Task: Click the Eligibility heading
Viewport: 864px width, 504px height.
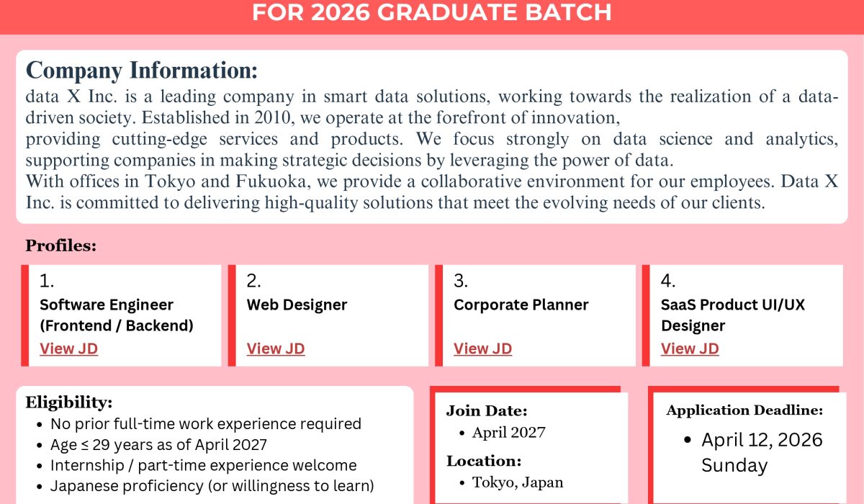Action: pos(69,402)
